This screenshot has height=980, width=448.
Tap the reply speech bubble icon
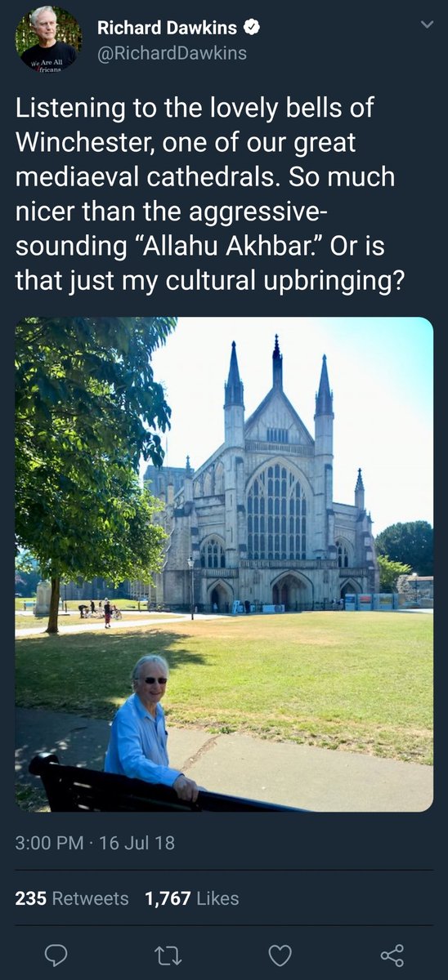pos(56,954)
